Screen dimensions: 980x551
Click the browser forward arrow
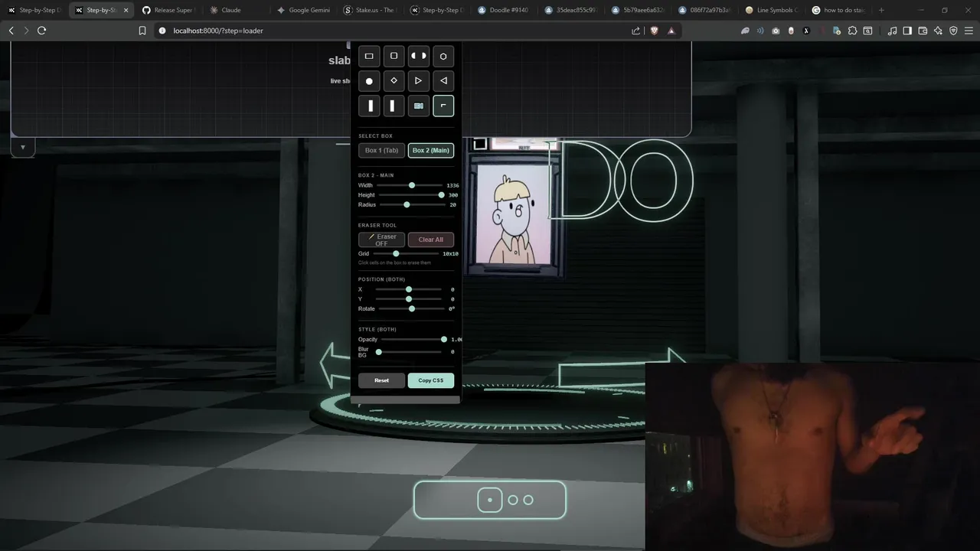26,31
